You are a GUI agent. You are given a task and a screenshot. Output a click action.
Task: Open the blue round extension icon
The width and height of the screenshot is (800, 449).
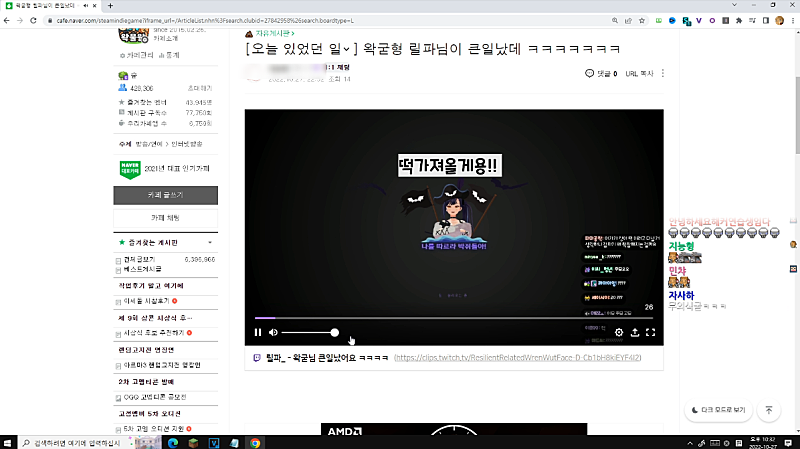pyautogui.click(x=672, y=20)
